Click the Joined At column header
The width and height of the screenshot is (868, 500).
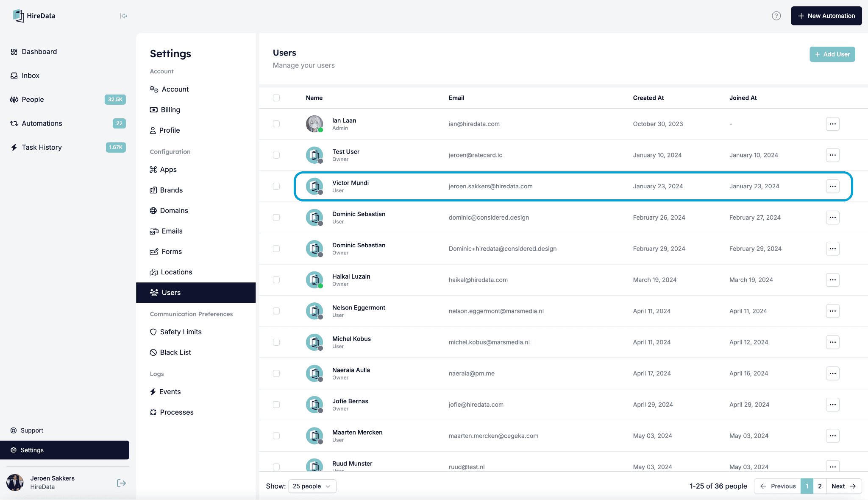coord(743,98)
